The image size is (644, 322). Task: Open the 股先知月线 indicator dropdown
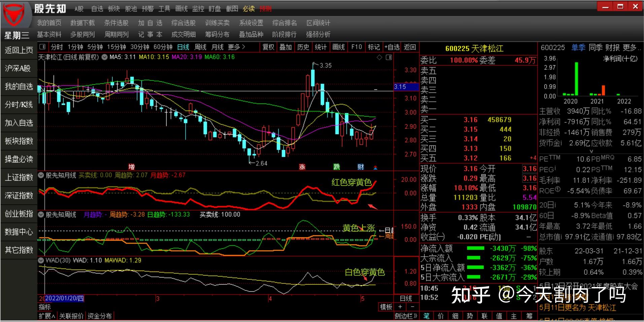(41, 175)
